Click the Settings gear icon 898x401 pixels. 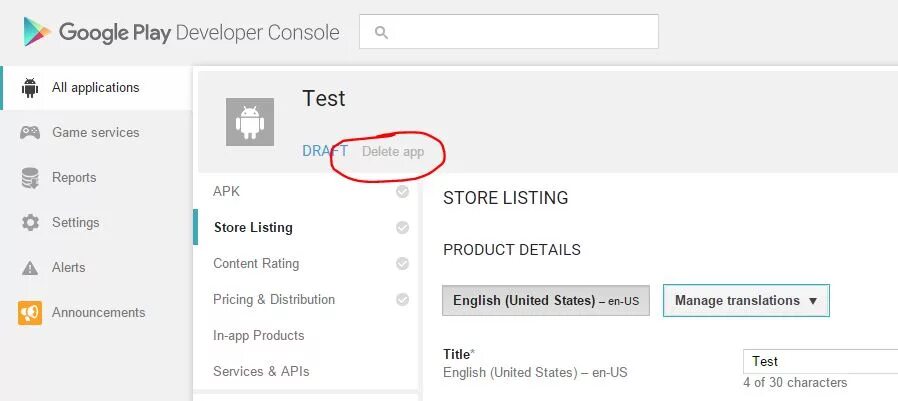click(30, 223)
